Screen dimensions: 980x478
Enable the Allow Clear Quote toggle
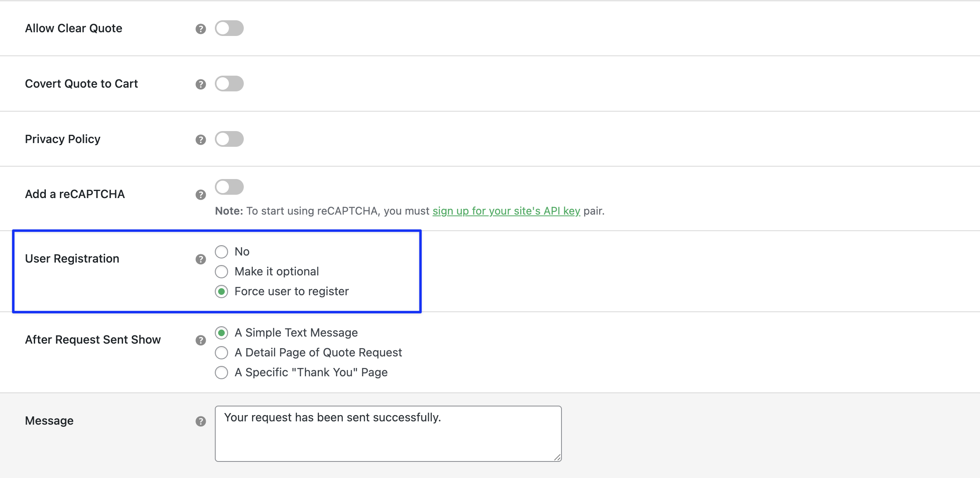(229, 28)
